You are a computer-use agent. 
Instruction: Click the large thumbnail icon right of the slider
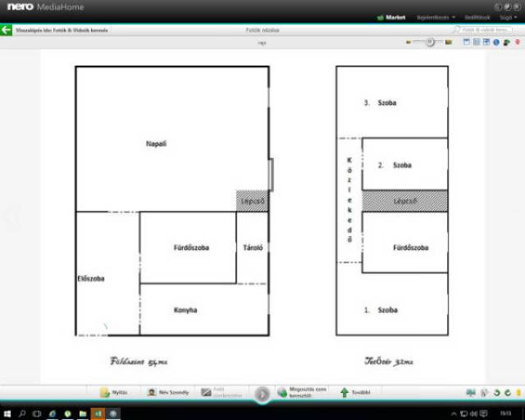pos(449,42)
